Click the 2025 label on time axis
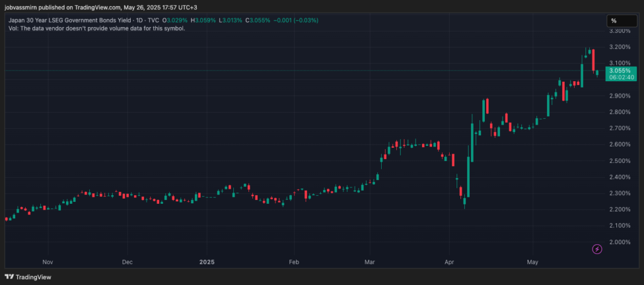 pos(207,261)
